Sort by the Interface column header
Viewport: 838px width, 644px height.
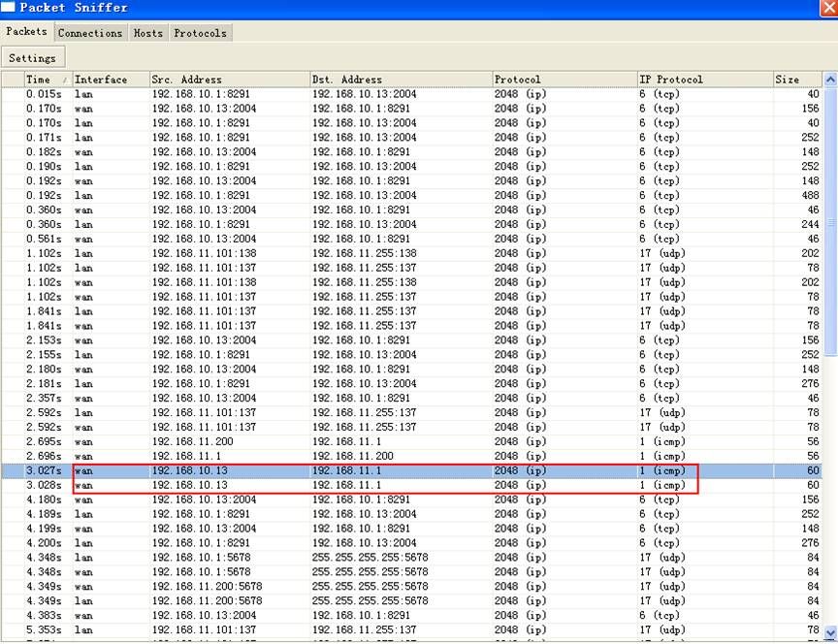[x=109, y=80]
